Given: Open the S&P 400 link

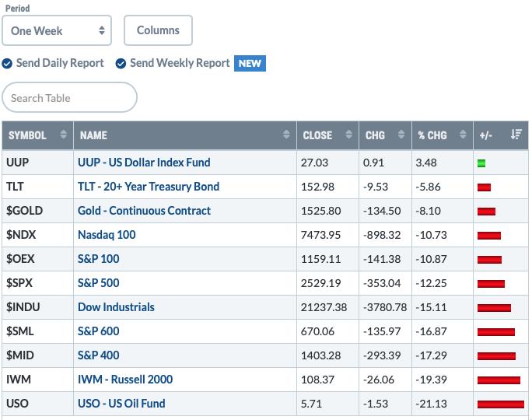Looking at the screenshot, I should click(x=99, y=355).
